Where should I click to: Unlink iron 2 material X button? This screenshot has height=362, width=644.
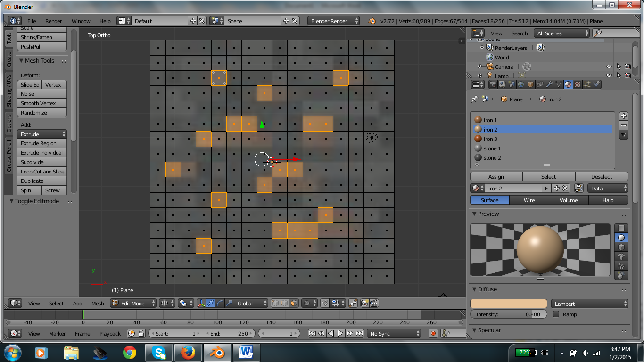coord(566,188)
